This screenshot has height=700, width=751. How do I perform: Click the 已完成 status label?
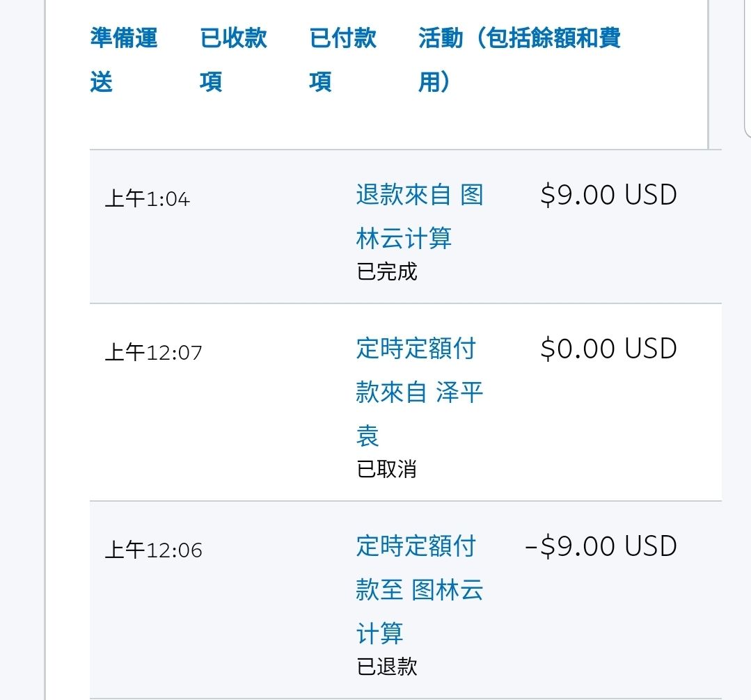point(386,271)
